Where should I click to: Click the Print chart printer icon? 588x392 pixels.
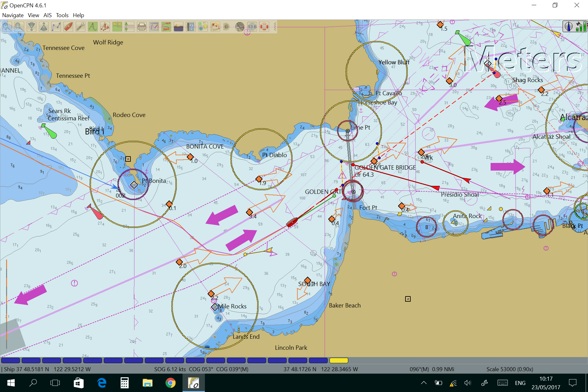point(141,27)
